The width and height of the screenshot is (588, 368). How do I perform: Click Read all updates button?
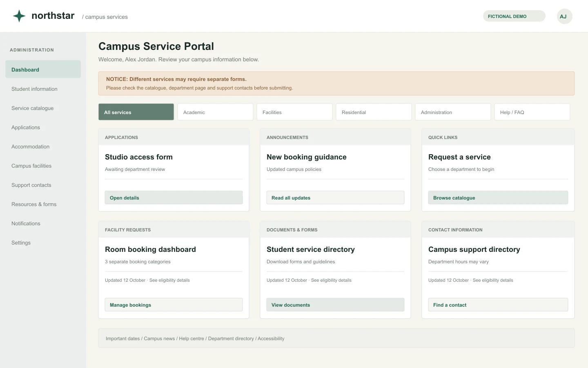pyautogui.click(x=335, y=197)
